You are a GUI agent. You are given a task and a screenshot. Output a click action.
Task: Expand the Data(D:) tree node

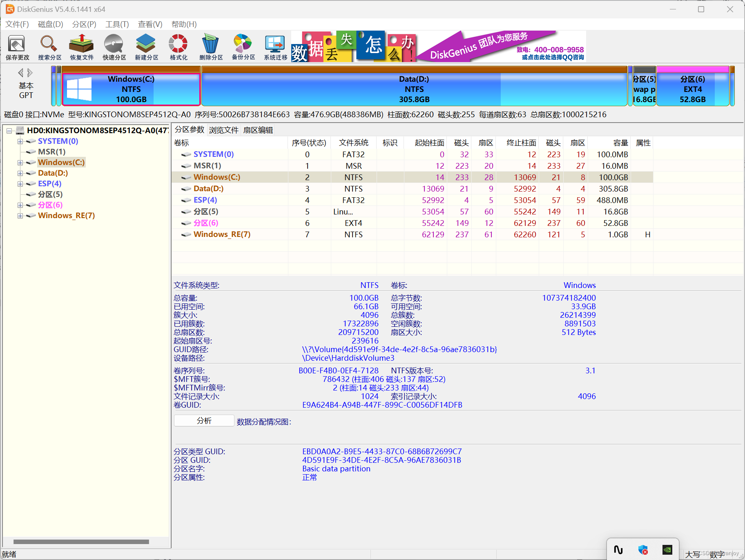[20, 173]
